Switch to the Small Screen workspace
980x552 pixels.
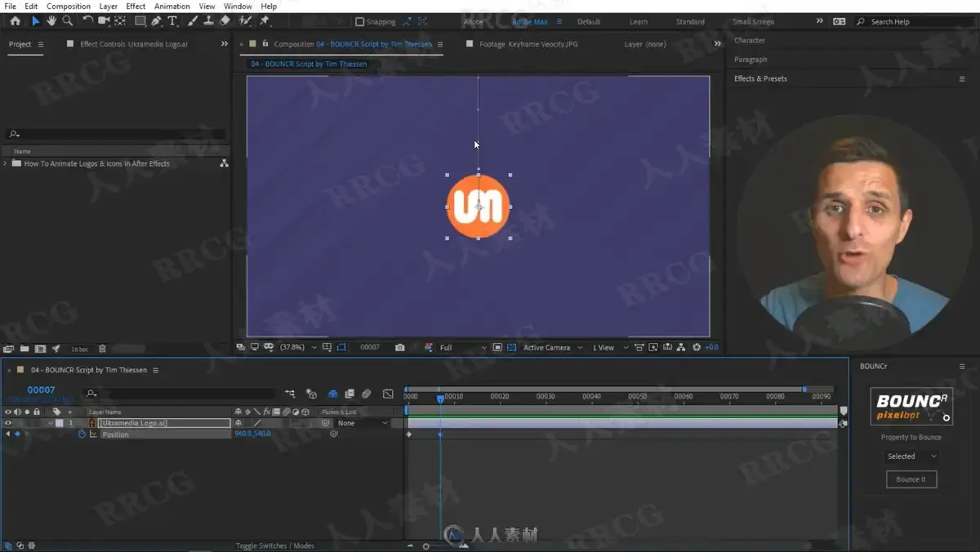pyautogui.click(x=753, y=22)
